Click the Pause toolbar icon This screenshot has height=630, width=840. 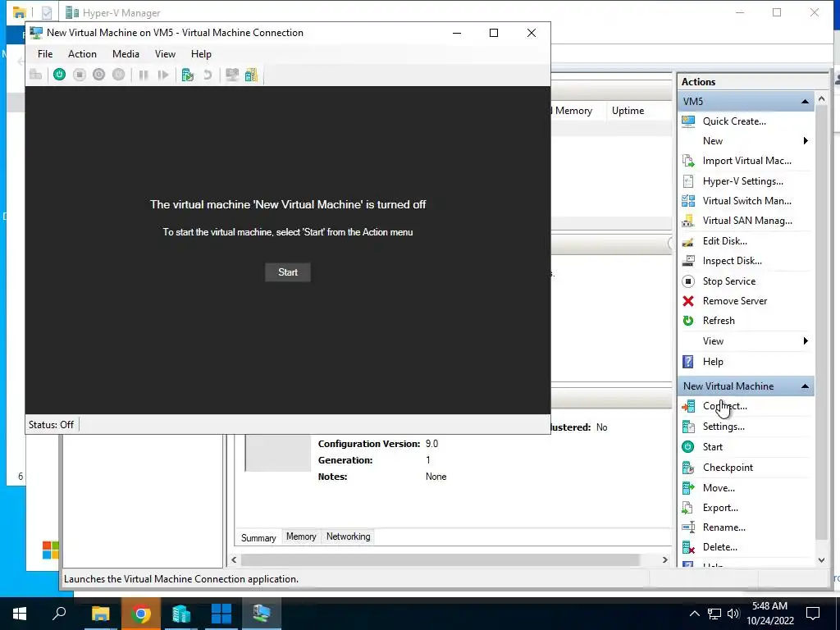click(143, 75)
